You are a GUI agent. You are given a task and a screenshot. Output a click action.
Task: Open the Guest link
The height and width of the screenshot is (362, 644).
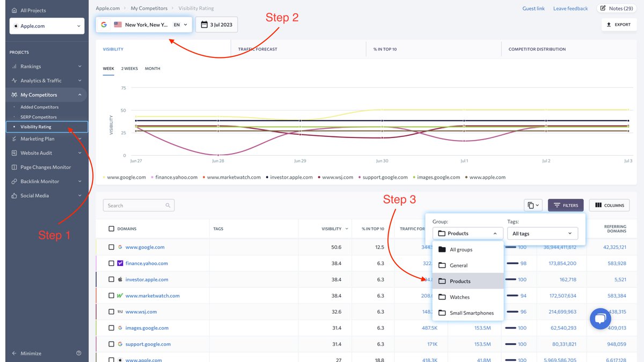coord(533,9)
